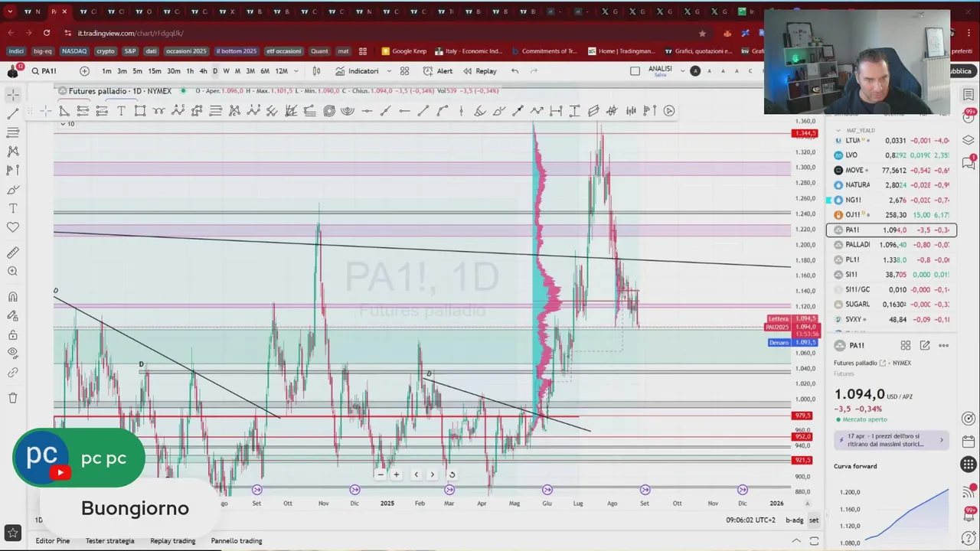Select the 15m timeframe
Screen dimensions: 980x551
[x=155, y=71]
